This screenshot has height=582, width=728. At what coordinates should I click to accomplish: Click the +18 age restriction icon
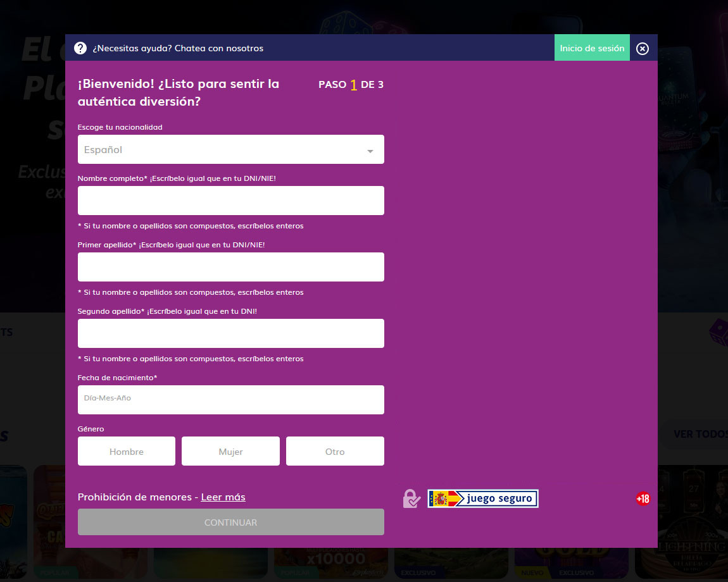(643, 498)
